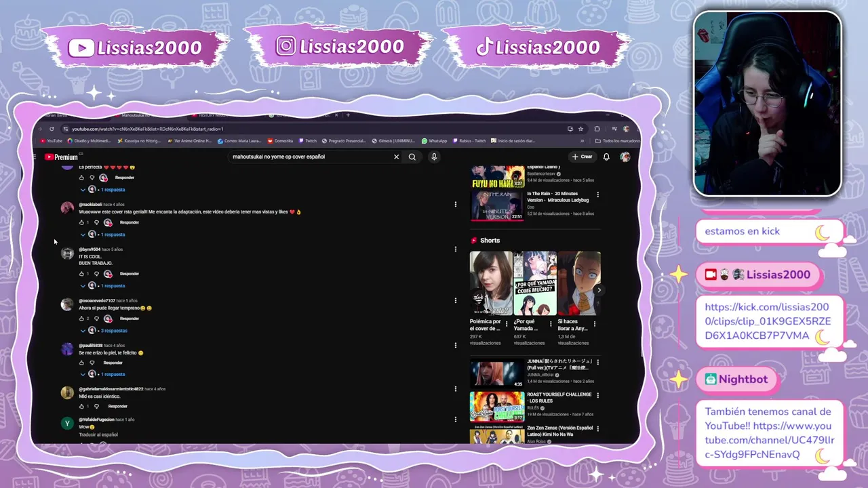Open the @naokiabeli profile avatar

(x=67, y=208)
